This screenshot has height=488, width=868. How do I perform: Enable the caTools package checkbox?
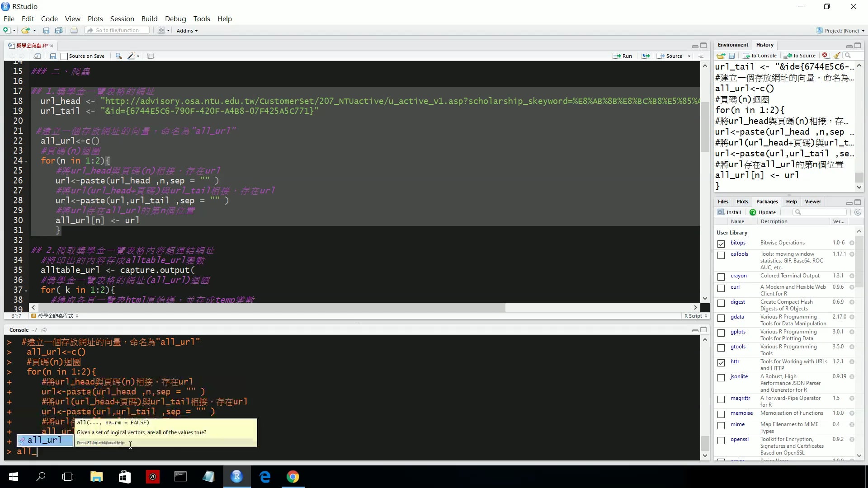[721, 255]
